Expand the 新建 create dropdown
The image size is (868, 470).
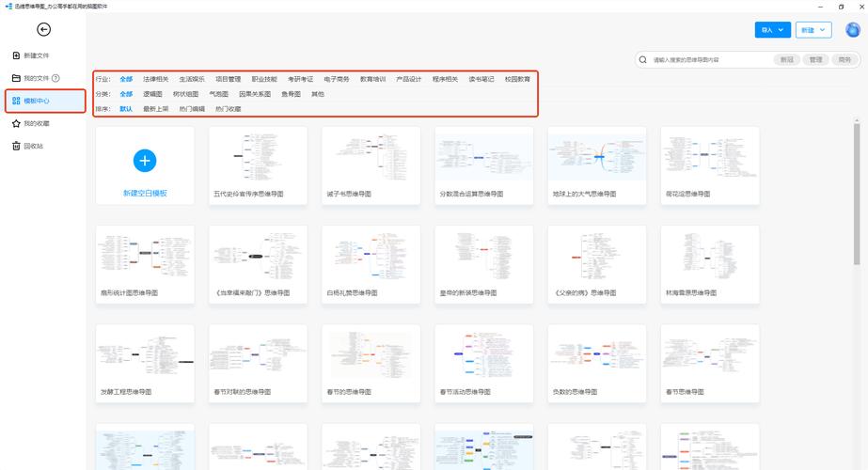813,30
